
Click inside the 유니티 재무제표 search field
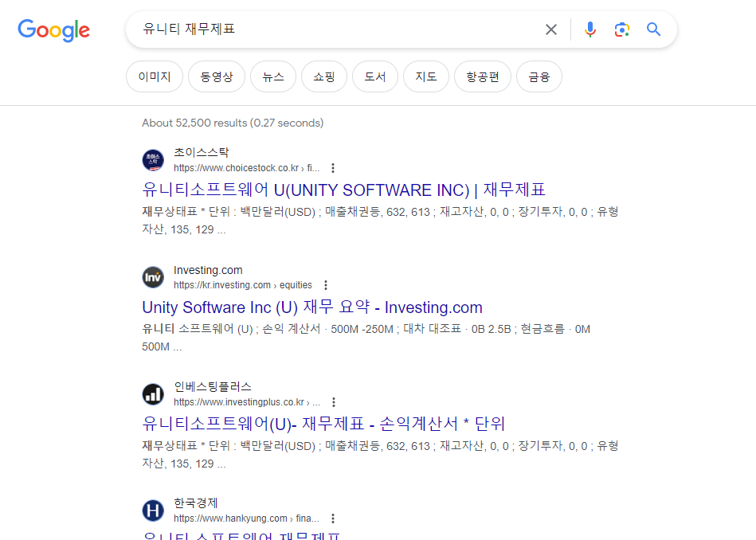[x=335, y=29]
